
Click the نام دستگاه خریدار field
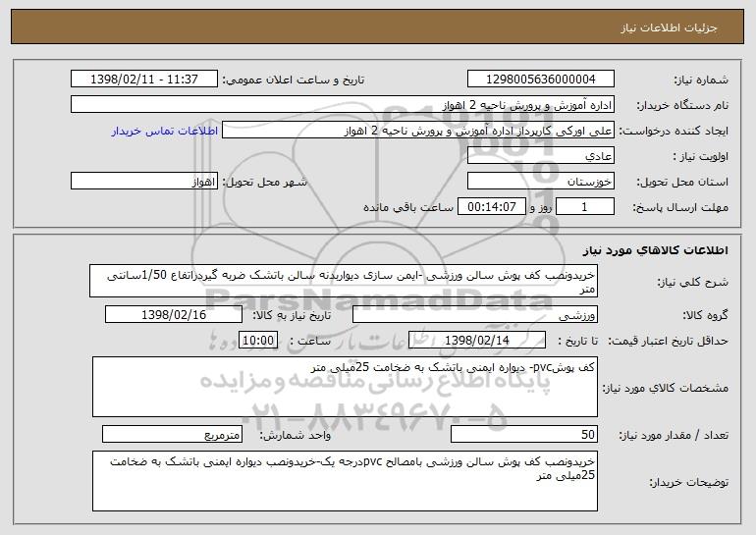pyautogui.click(x=343, y=104)
